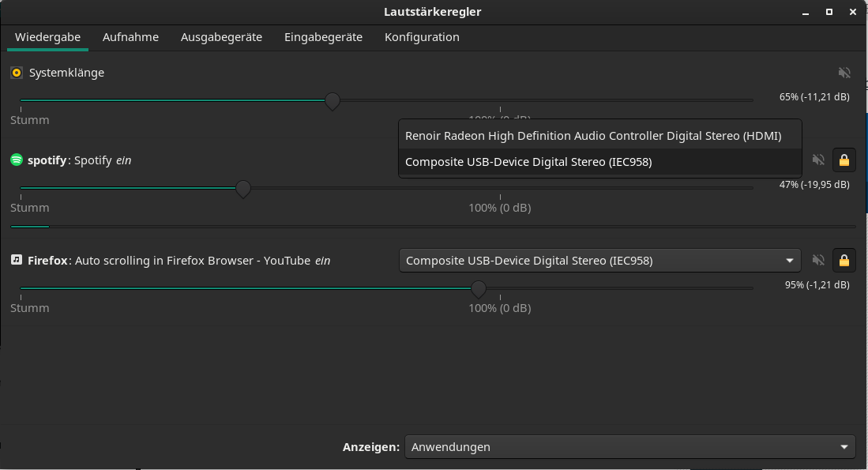This screenshot has width=868, height=470.
Task: Click the Firefox volume slider handle
Action: pos(478,289)
